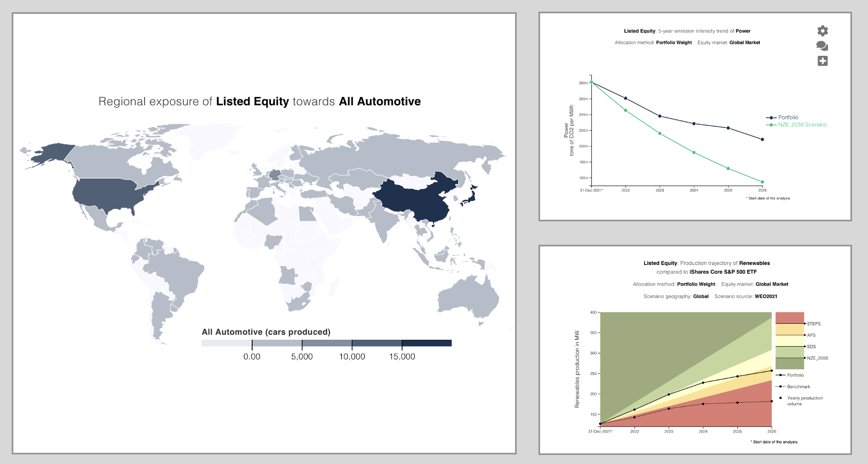Click 'Portfolio Weight' in Power chart subtitle
868x464 pixels.
(674, 43)
